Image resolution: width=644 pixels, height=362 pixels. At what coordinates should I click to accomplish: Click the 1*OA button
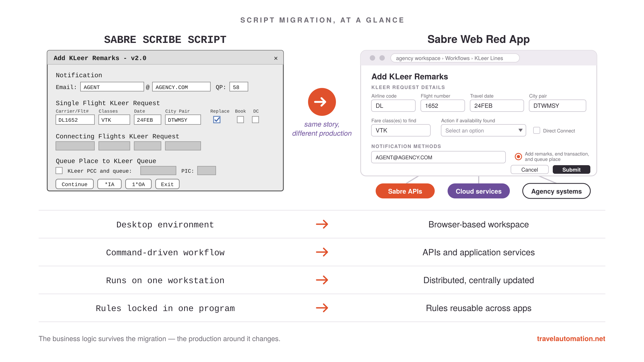(138, 184)
